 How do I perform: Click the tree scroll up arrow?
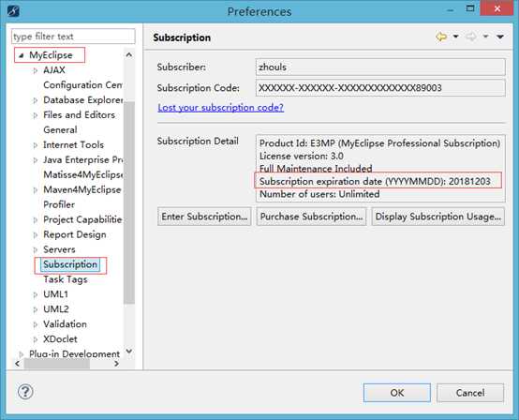click(129, 55)
